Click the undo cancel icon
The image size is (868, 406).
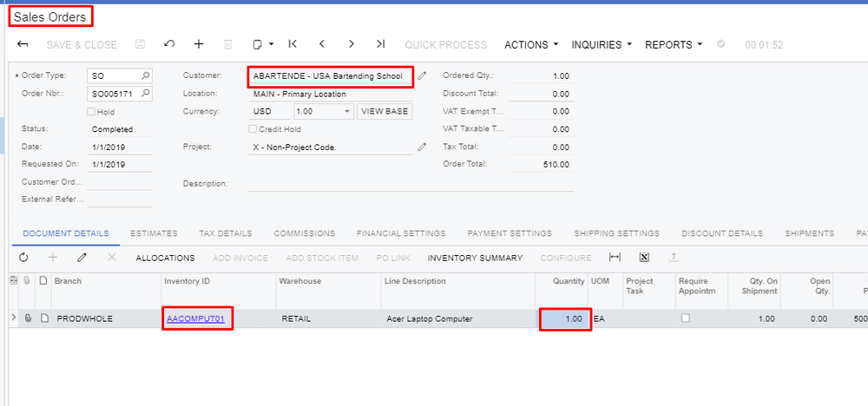tap(169, 44)
